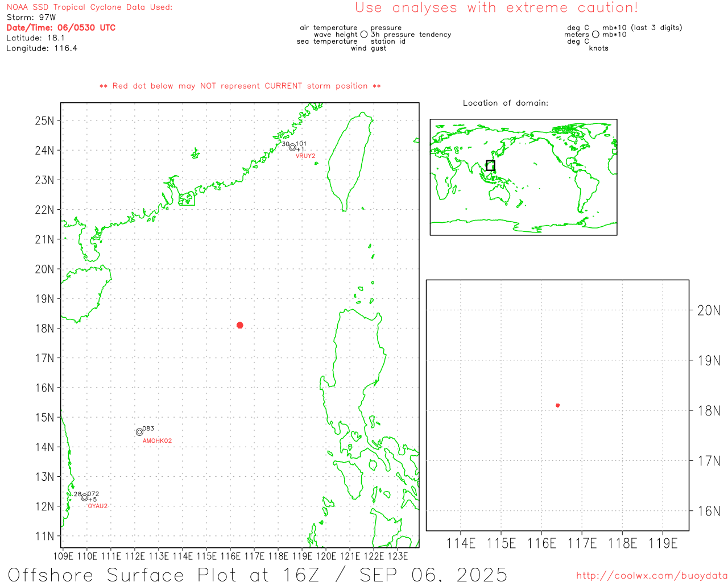Click pressure value 072 near OYAU2
Screen dimensions: 728x582
[x=93, y=494]
